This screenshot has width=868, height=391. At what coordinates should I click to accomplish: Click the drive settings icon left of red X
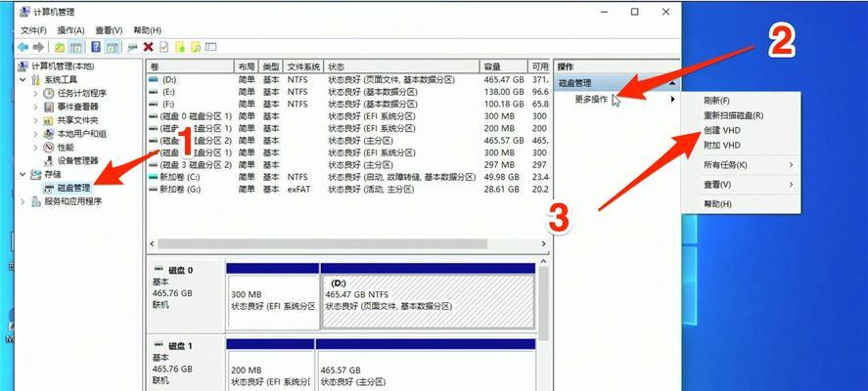click(x=132, y=48)
